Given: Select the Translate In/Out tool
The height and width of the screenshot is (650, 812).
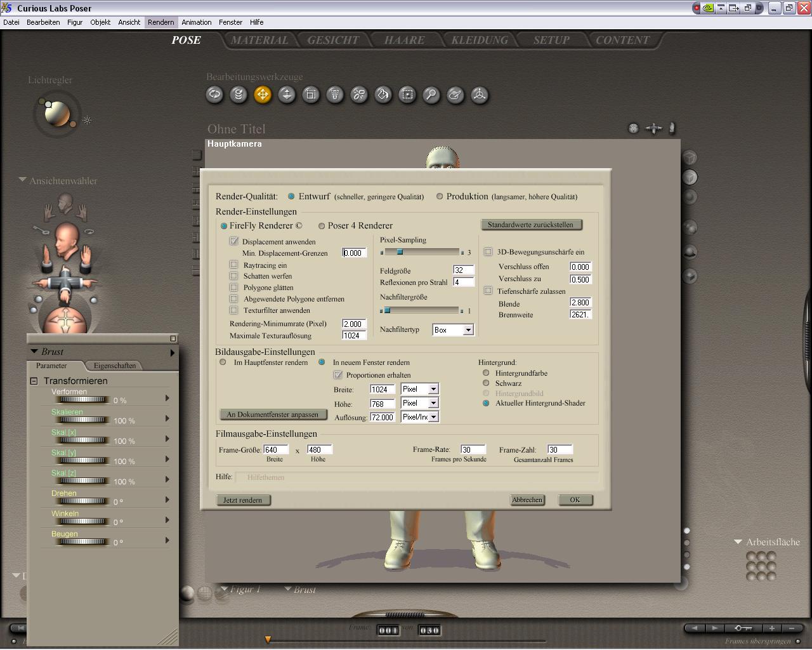Looking at the screenshot, I should (287, 95).
